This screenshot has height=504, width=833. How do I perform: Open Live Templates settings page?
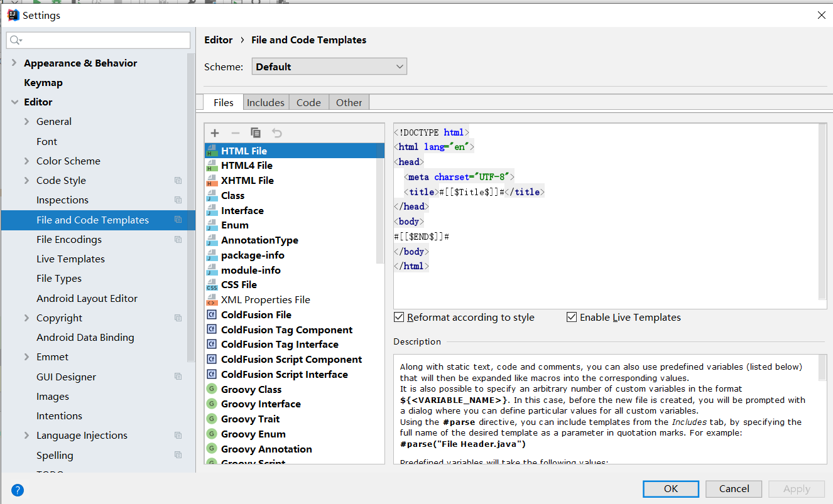point(70,259)
